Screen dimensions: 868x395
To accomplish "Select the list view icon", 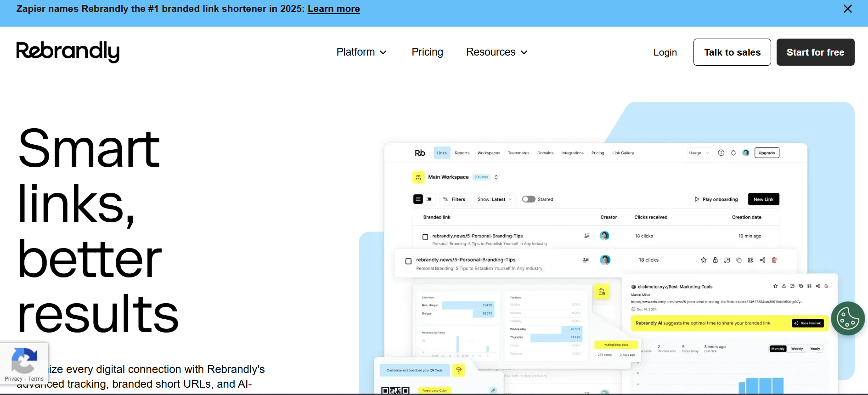I will click(x=418, y=199).
